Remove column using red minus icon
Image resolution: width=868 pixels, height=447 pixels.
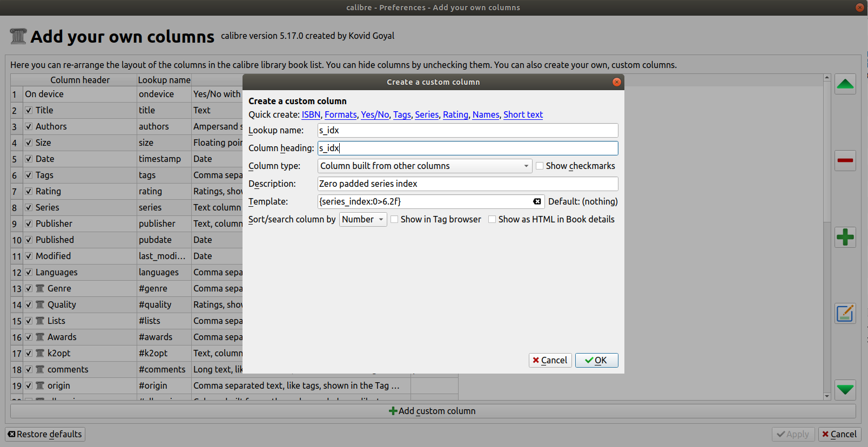click(845, 160)
